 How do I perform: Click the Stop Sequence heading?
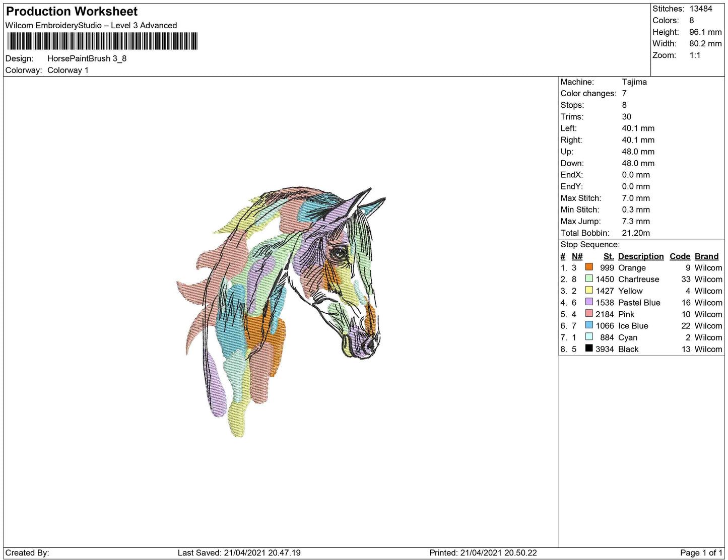(x=590, y=244)
